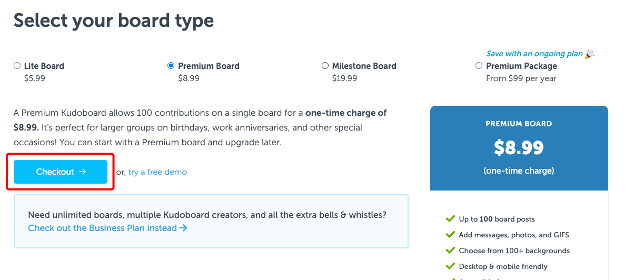Select the Lite Board radio button
644x280 pixels.
(17, 66)
